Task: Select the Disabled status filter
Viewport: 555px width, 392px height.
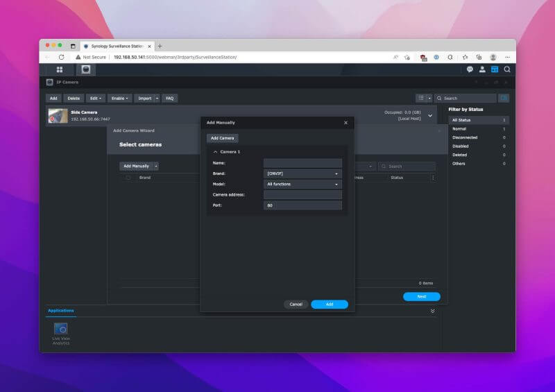Action: (x=479, y=146)
